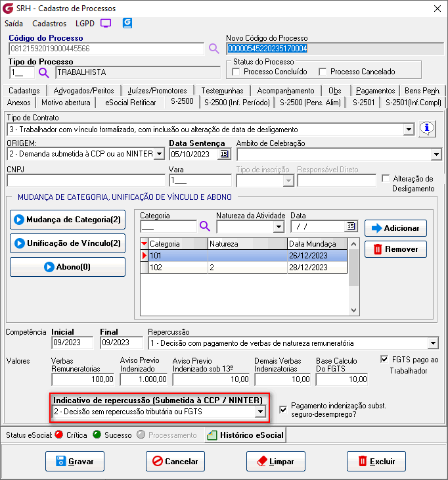448x480 pixels.
Task: Click the search icon beside Tipo do Processo
Action: click(44, 72)
